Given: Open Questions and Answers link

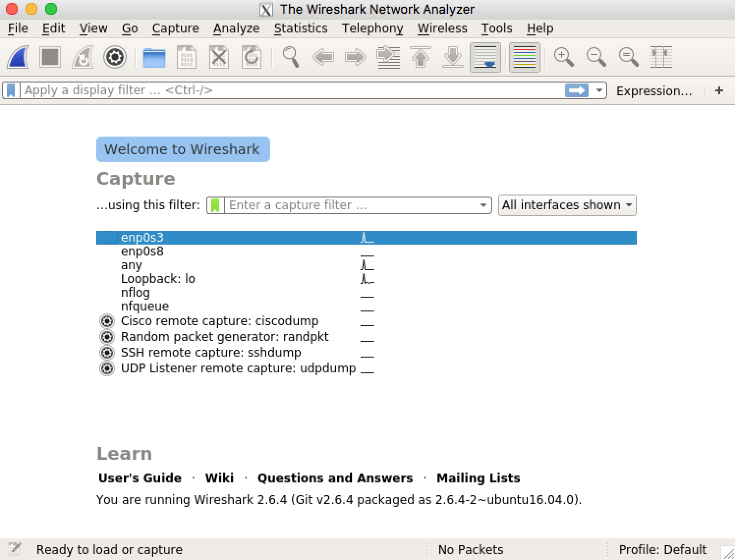Looking at the screenshot, I should click(x=335, y=478).
